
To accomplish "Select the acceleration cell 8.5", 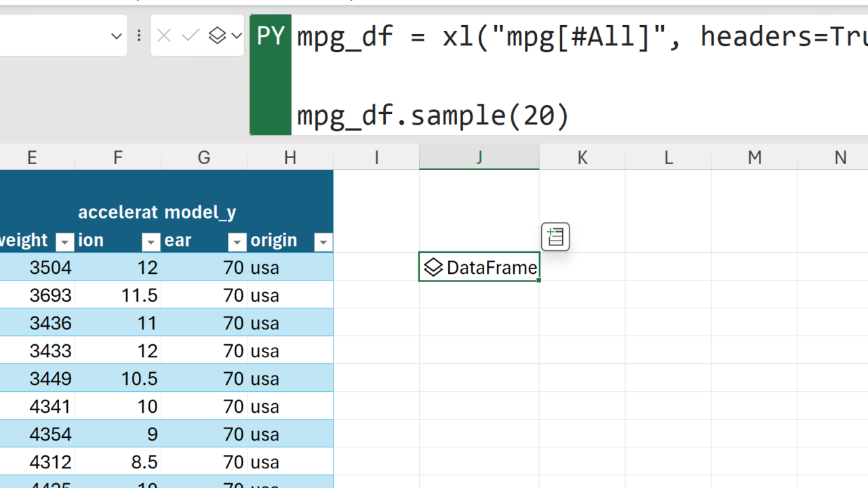I will click(x=118, y=462).
